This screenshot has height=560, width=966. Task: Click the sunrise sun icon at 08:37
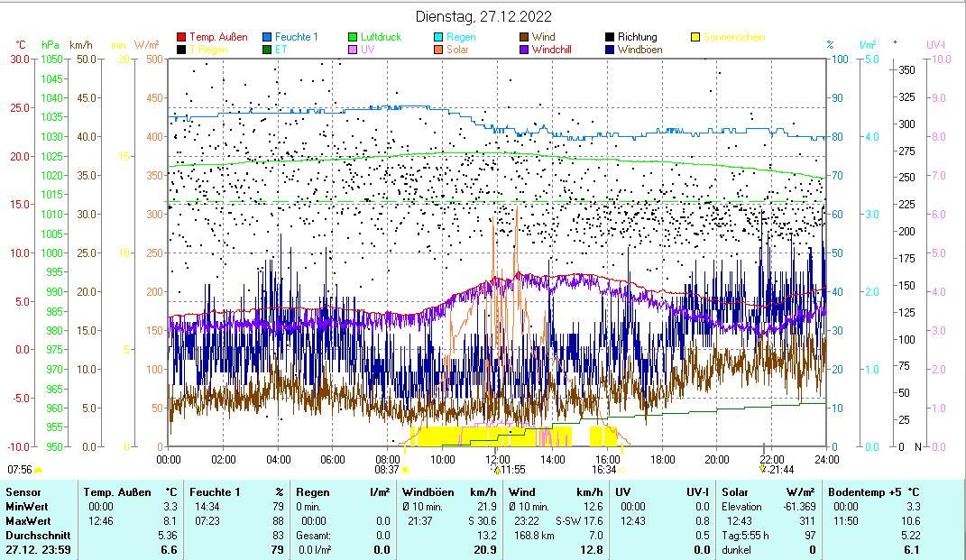405,469
